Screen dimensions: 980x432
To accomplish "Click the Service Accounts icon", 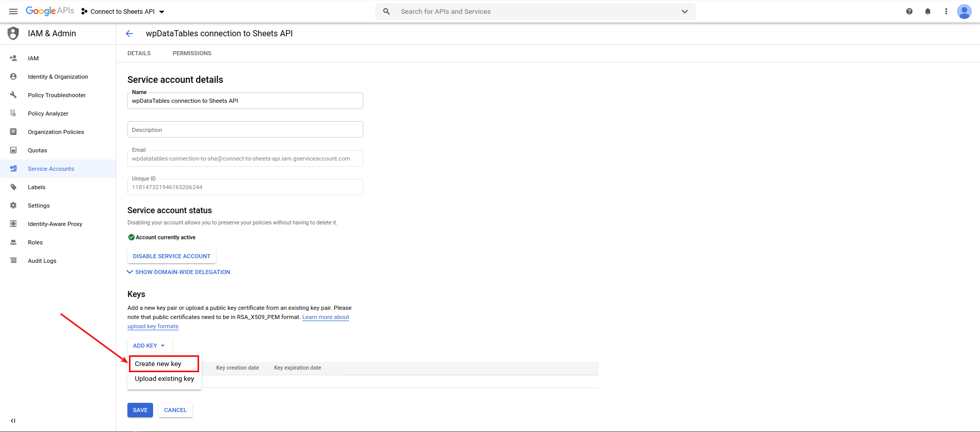I will pos(13,169).
